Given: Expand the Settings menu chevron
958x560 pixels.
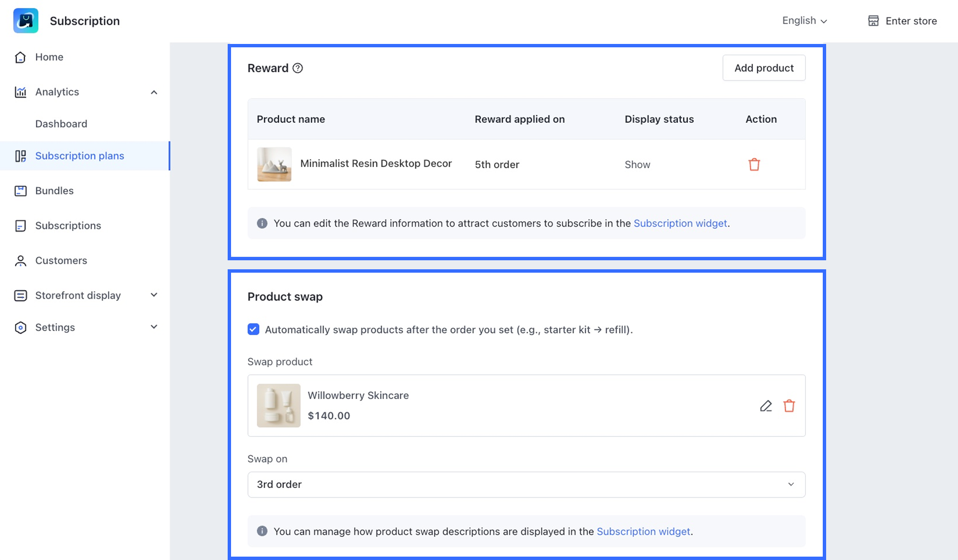Looking at the screenshot, I should 154,327.
